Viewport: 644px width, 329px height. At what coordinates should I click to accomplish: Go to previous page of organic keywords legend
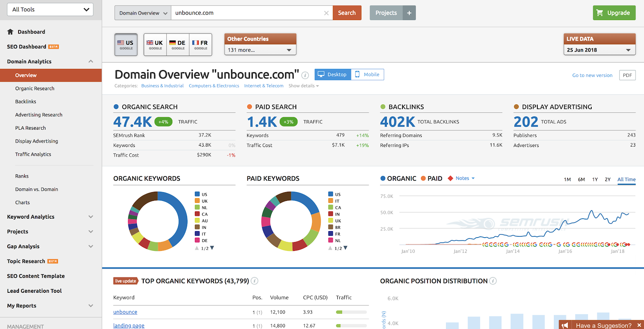197,248
